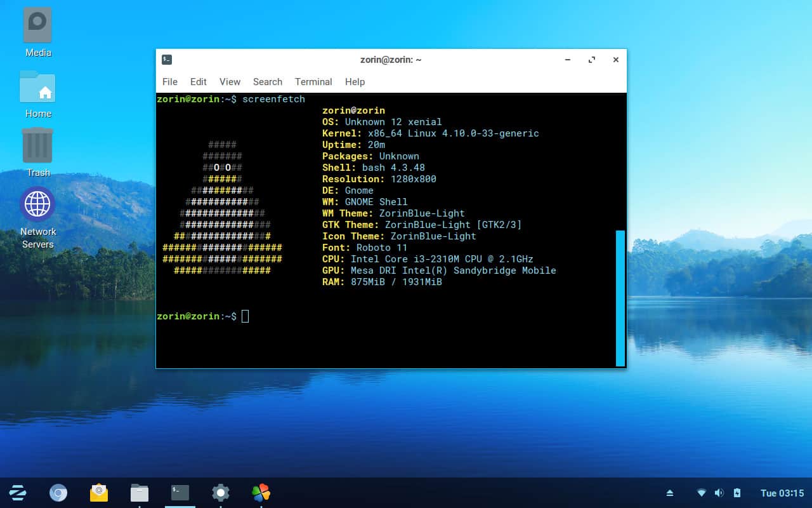Close the terminal window
The image size is (812, 508).
[x=615, y=60]
